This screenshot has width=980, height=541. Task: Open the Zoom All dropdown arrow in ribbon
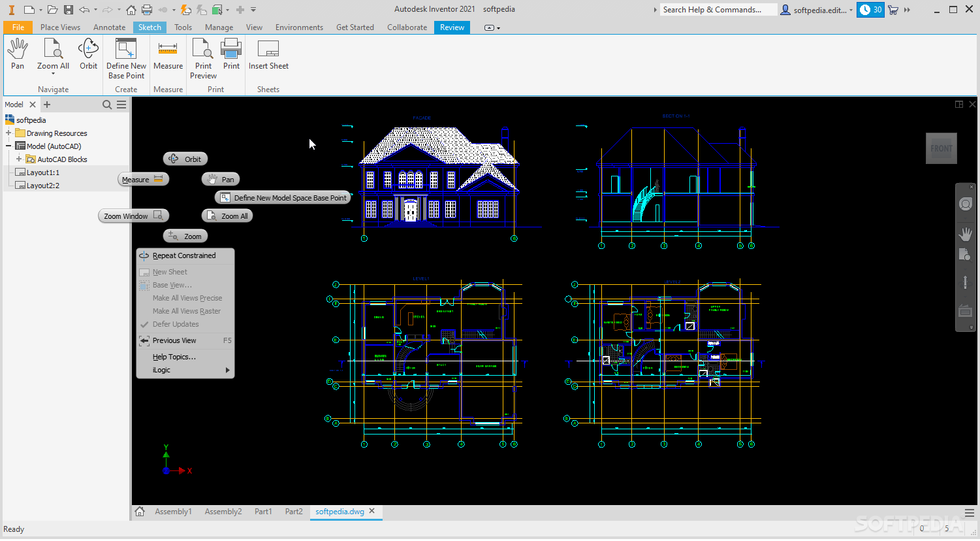53,74
